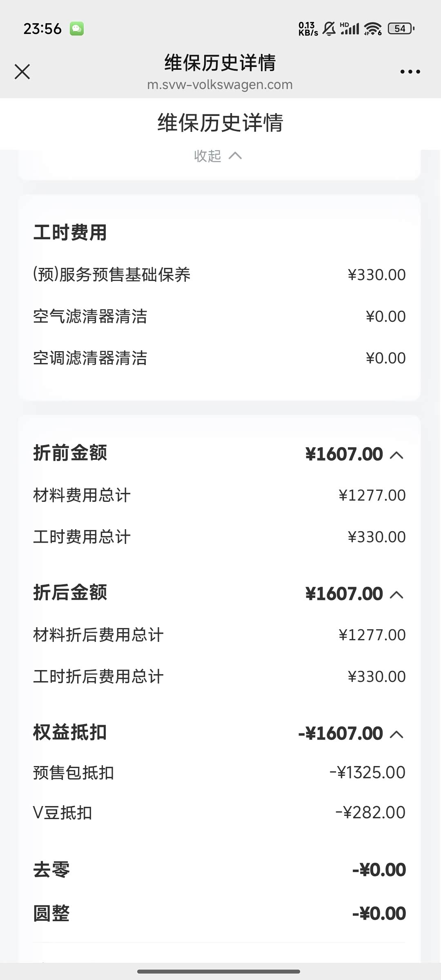
Task: Tap the 工时费用 section heading
Action: coord(70,232)
